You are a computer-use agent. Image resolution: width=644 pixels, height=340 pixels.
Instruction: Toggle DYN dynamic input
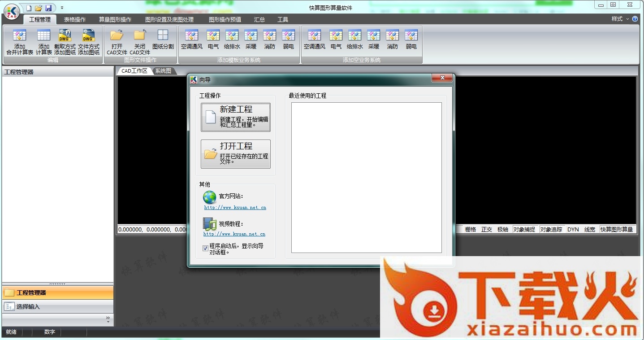(x=573, y=229)
